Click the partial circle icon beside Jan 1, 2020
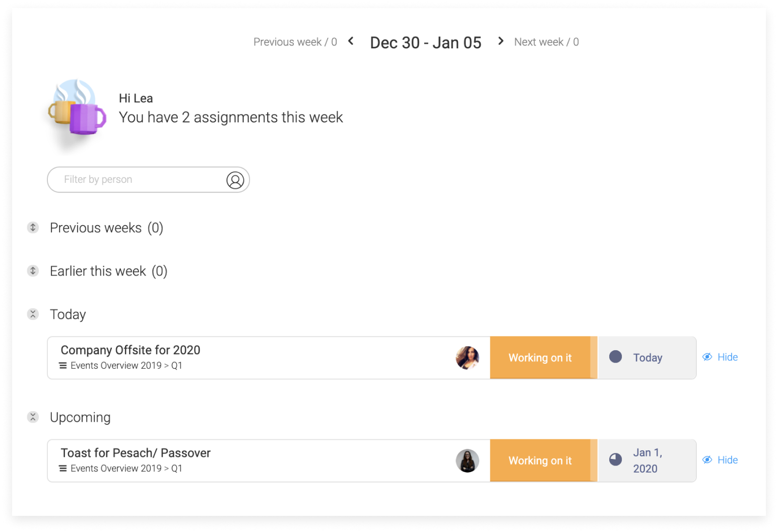 pyautogui.click(x=615, y=459)
